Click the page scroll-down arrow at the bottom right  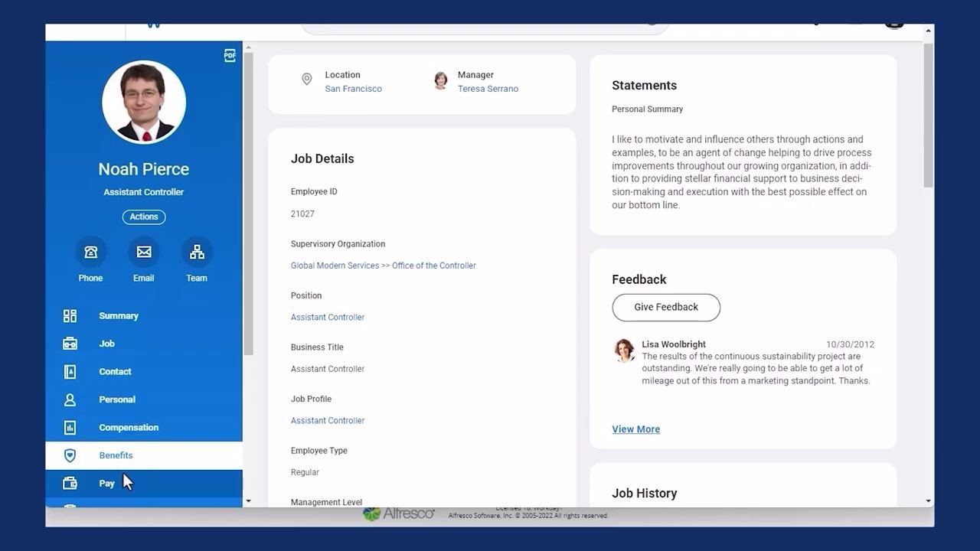[x=929, y=501]
